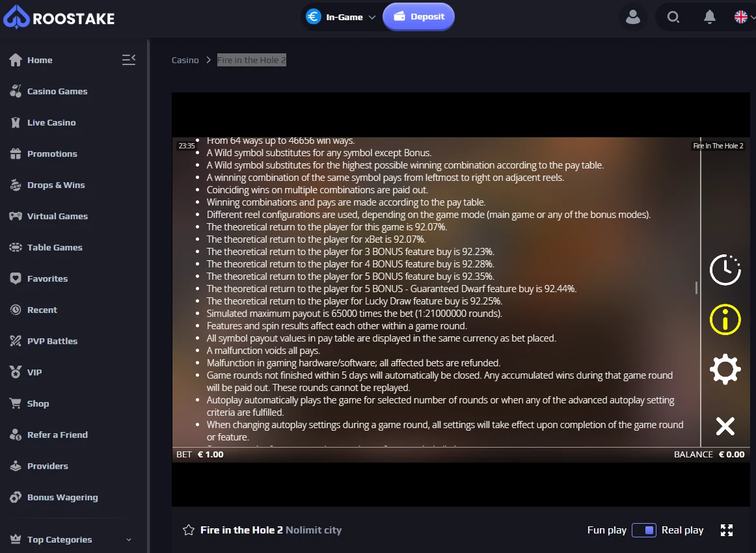Click the BALANCE € 0.00 display
The height and width of the screenshot is (553, 756).
[709, 455]
